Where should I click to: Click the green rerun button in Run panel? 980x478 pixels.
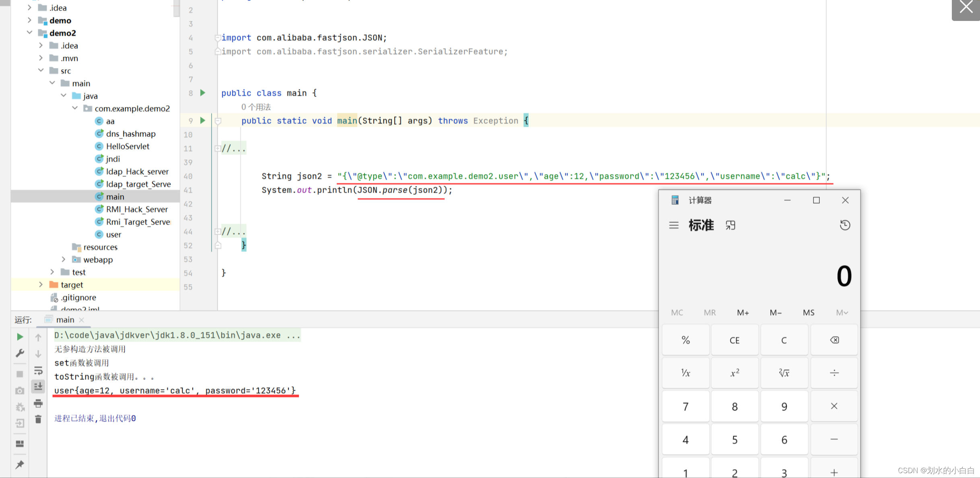coord(20,337)
